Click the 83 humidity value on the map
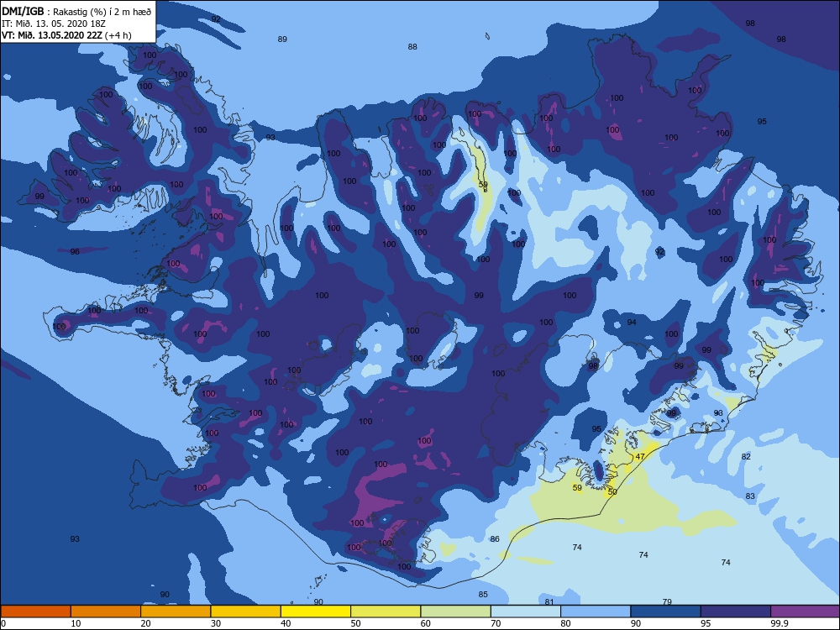Screen dimensions: 840x630 (750, 496)
